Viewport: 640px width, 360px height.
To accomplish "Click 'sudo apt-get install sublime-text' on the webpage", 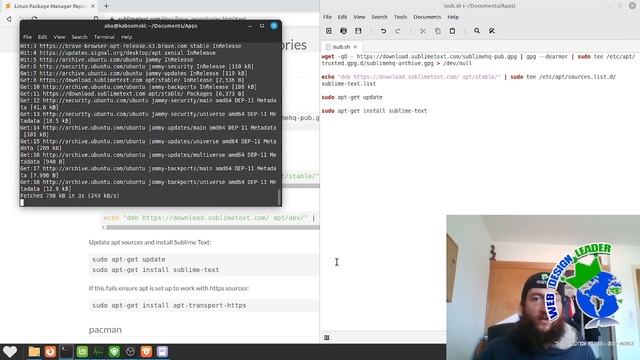I will click(156, 270).
